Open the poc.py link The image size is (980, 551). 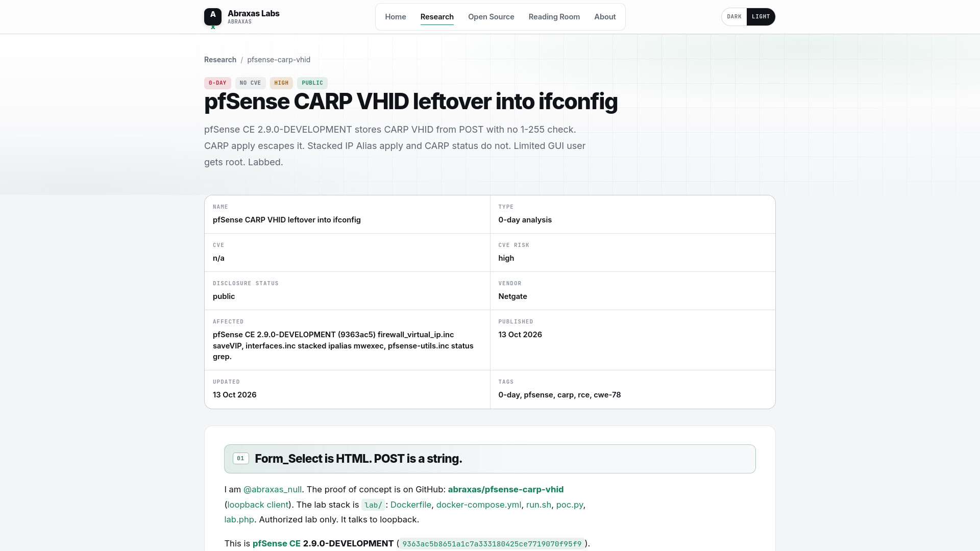tap(570, 505)
